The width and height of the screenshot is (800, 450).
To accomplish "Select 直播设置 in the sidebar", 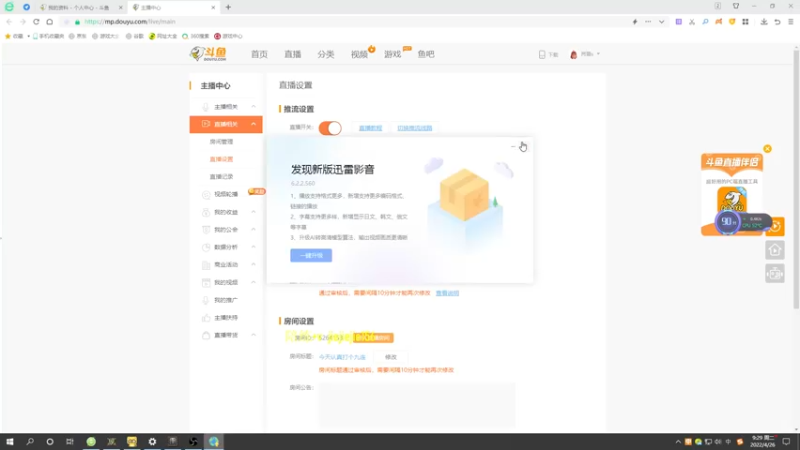I will coord(221,159).
